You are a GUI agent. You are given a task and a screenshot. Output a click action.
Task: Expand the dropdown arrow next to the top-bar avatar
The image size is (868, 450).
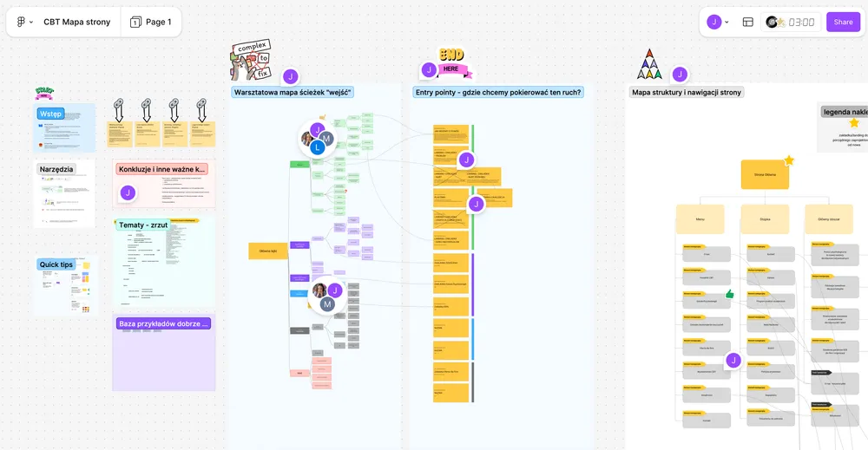727,23
